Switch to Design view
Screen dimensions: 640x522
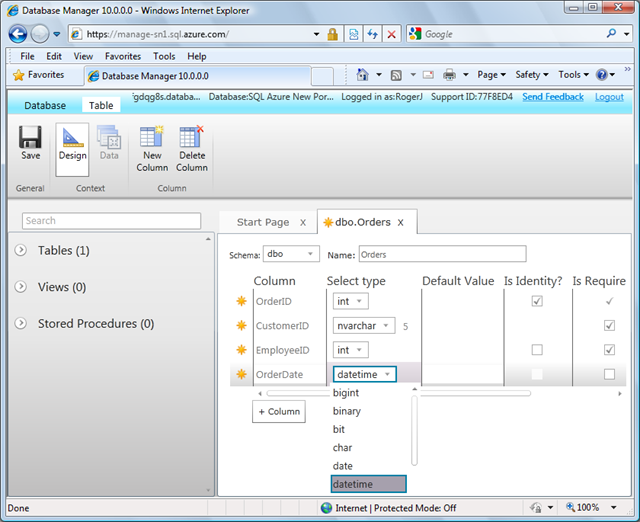point(72,149)
